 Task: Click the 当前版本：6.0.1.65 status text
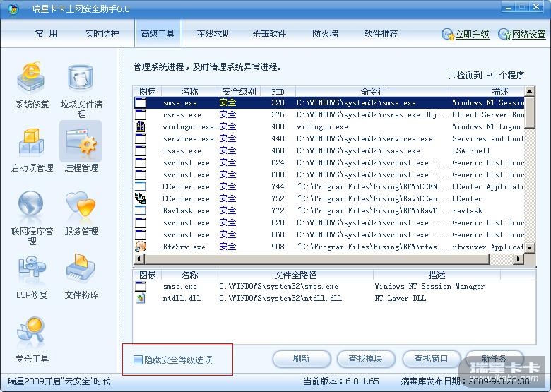[341, 381]
